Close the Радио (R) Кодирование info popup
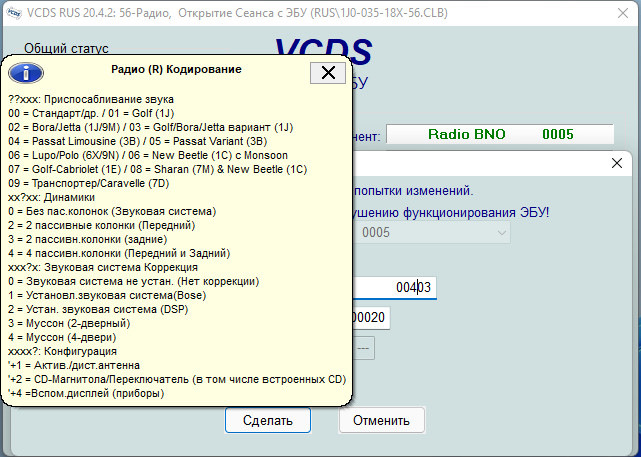Image resolution: width=641 pixels, height=457 pixels. point(328,73)
